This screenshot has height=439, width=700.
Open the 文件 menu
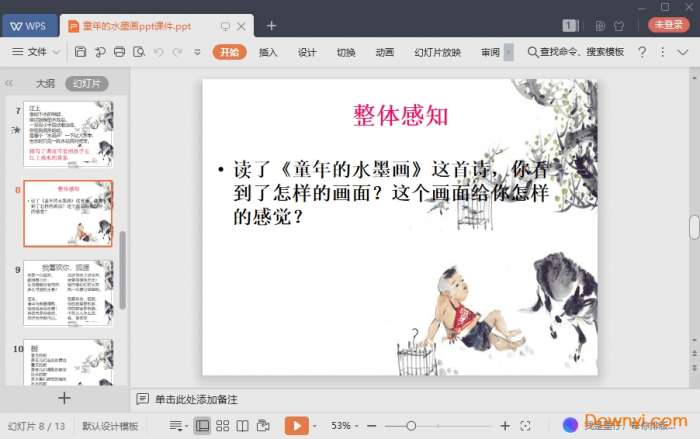(30, 52)
